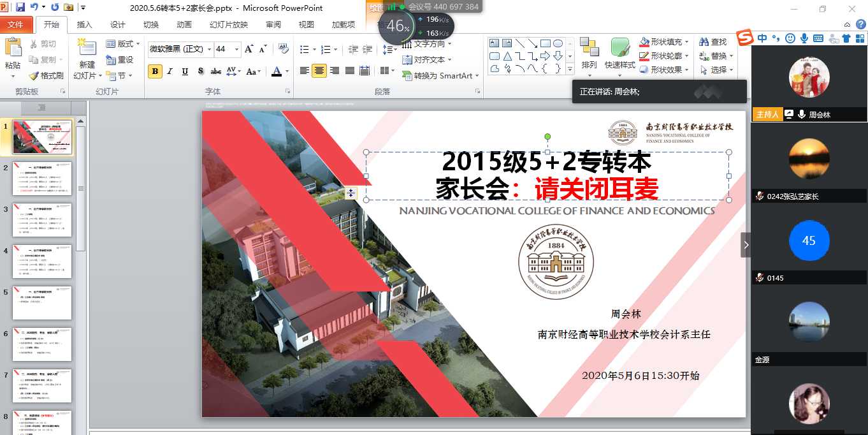
Task: Justify the paragraph text
Action: click(x=351, y=71)
